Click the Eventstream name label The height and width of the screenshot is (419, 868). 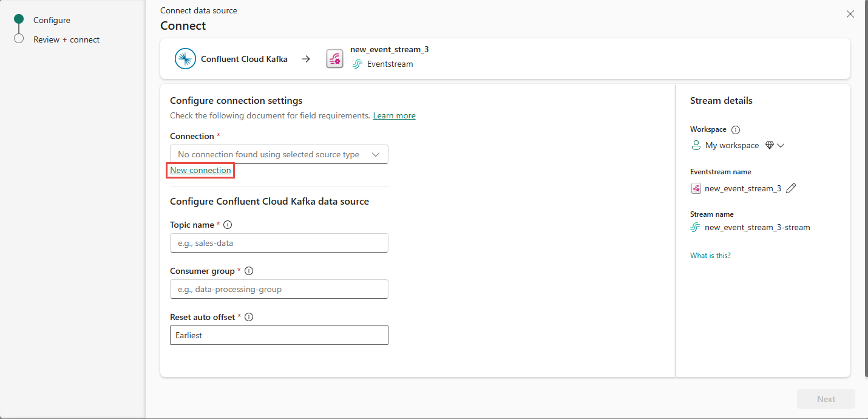click(x=721, y=172)
